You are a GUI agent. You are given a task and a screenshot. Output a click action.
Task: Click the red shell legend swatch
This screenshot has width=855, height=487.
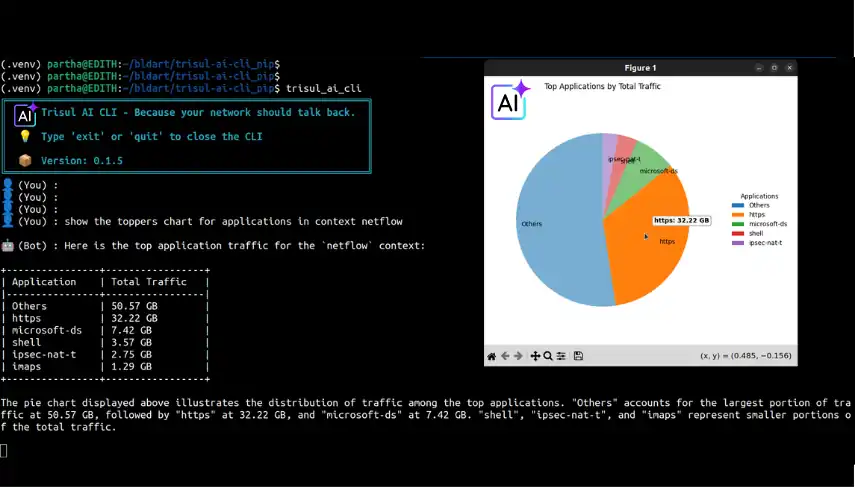click(x=738, y=233)
